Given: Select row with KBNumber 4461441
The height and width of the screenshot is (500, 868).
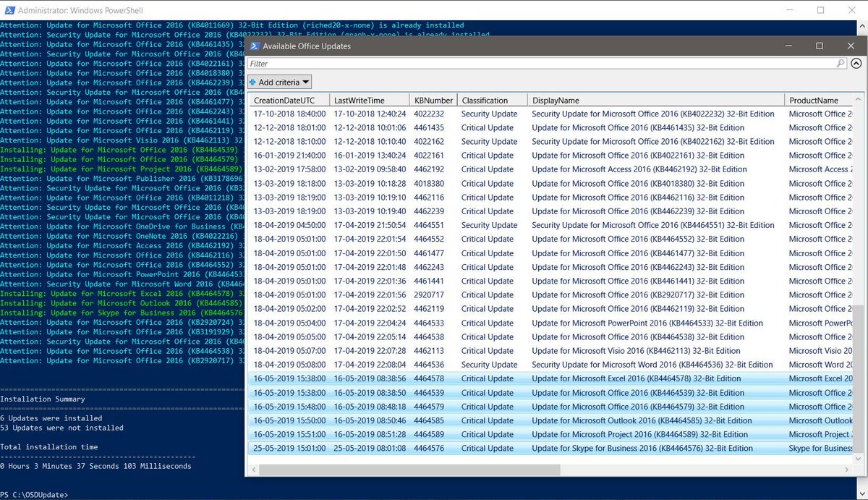Looking at the screenshot, I should coord(551,281).
